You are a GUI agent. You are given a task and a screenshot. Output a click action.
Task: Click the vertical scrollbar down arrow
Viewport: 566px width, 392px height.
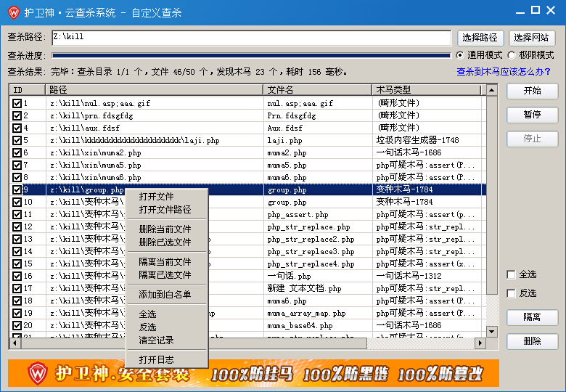(x=492, y=331)
